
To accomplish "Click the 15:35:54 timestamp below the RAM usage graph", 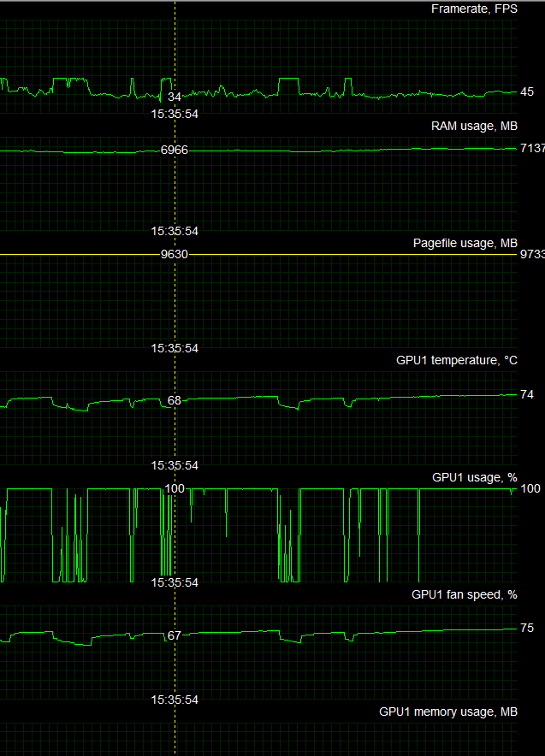I will coord(175,231).
